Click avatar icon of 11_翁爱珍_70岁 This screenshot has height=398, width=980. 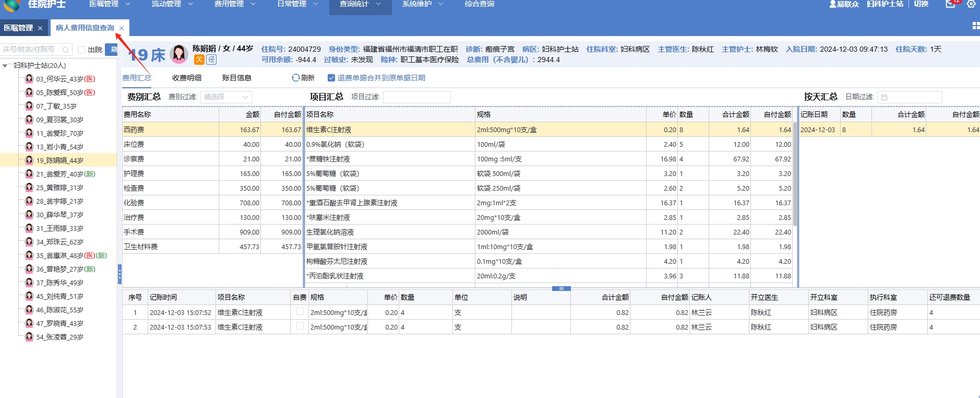tap(29, 133)
